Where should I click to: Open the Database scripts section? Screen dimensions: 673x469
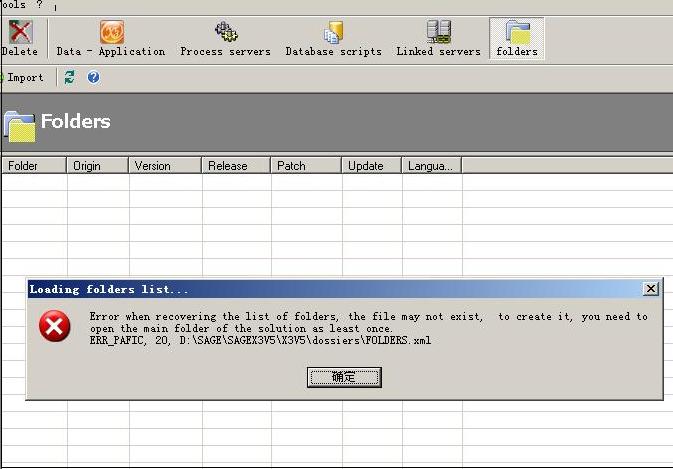(333, 38)
